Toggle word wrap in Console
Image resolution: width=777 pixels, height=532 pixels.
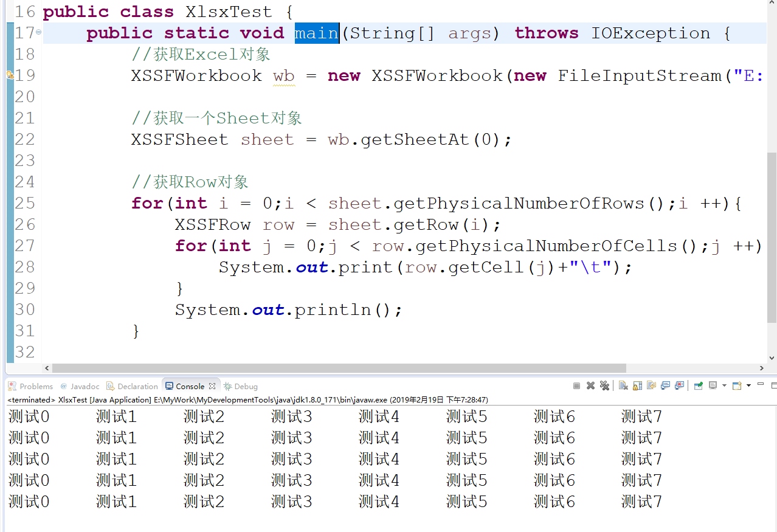click(x=651, y=385)
